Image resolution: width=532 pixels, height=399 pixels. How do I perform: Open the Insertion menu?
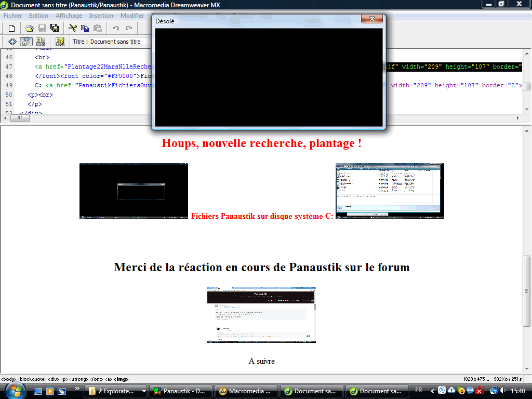pyautogui.click(x=101, y=16)
